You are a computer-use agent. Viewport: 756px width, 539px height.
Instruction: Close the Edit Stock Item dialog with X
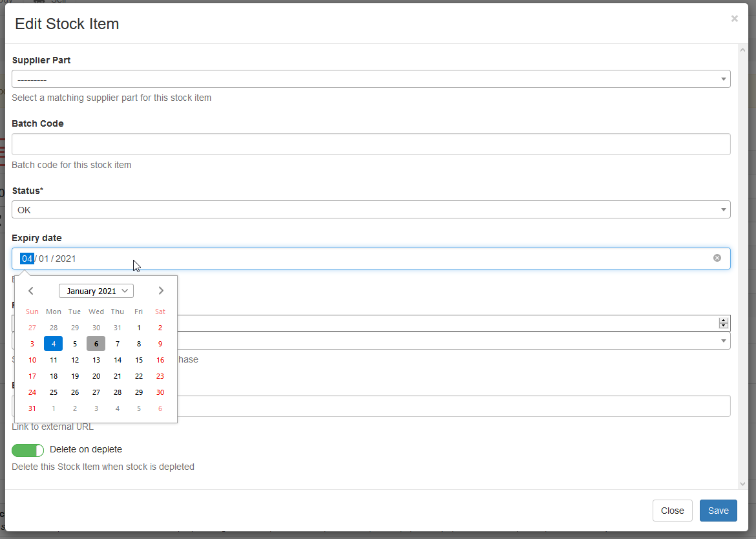tap(734, 19)
